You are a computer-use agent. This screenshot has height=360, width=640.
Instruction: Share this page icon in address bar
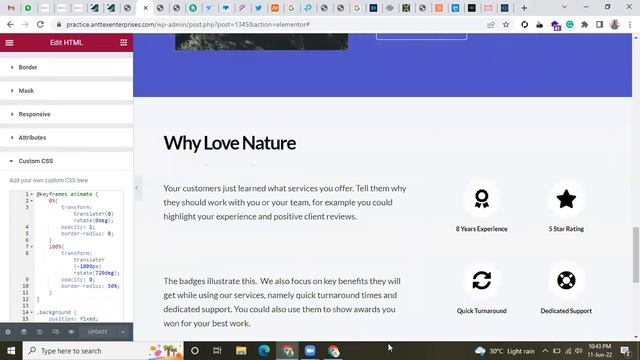[491, 24]
